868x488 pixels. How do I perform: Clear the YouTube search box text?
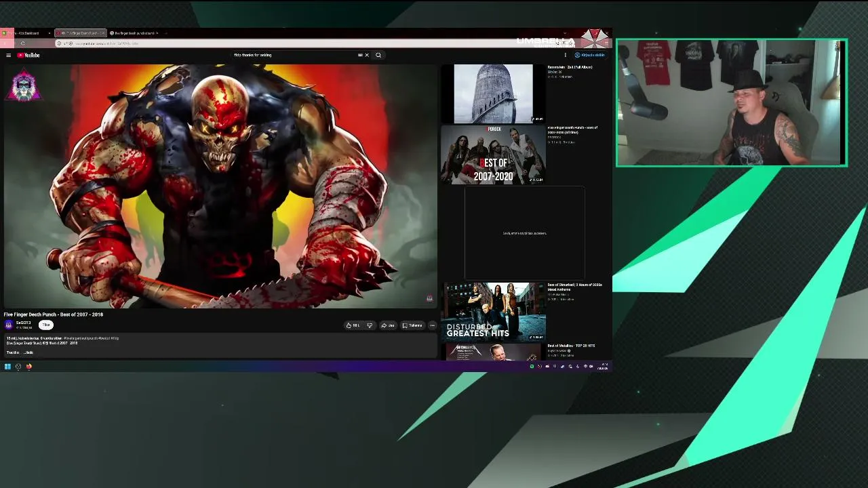pyautogui.click(x=367, y=56)
